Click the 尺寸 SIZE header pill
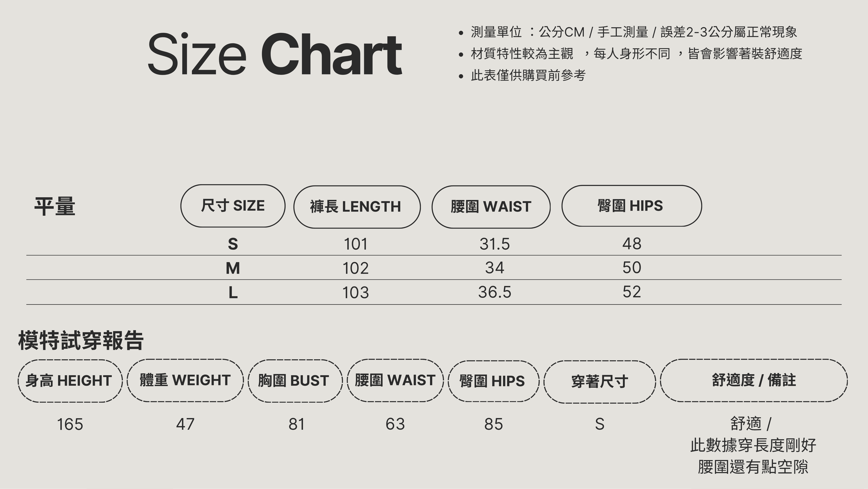 pyautogui.click(x=233, y=206)
